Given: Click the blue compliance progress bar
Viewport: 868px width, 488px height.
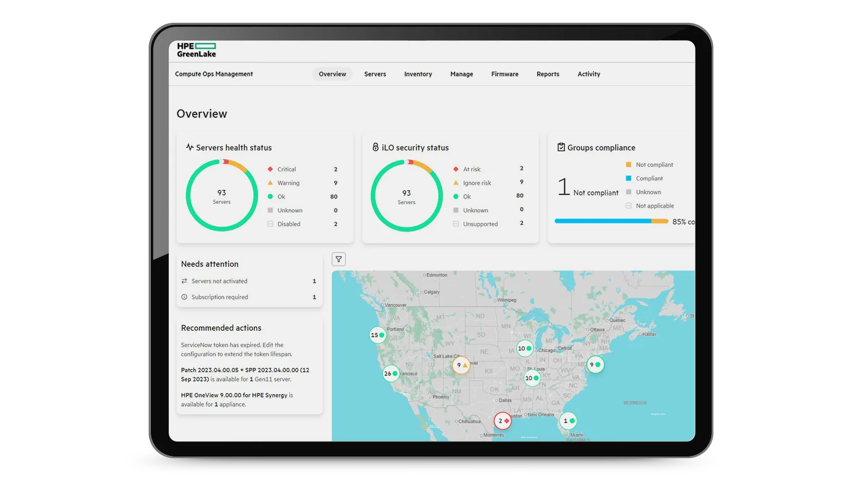Looking at the screenshot, I should click(602, 221).
